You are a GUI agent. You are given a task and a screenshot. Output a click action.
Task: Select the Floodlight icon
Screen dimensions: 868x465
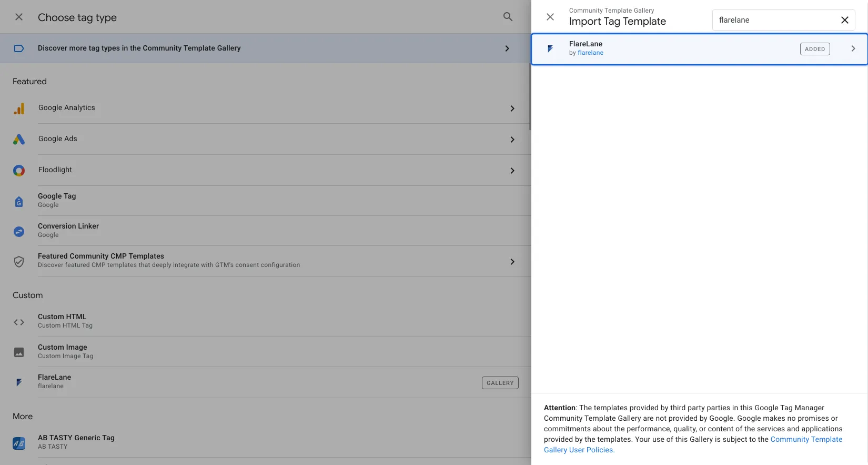19,171
